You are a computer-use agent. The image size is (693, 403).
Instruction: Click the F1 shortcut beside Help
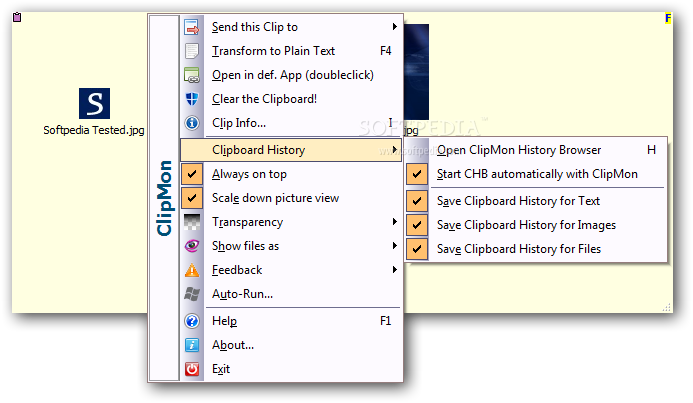click(x=385, y=321)
